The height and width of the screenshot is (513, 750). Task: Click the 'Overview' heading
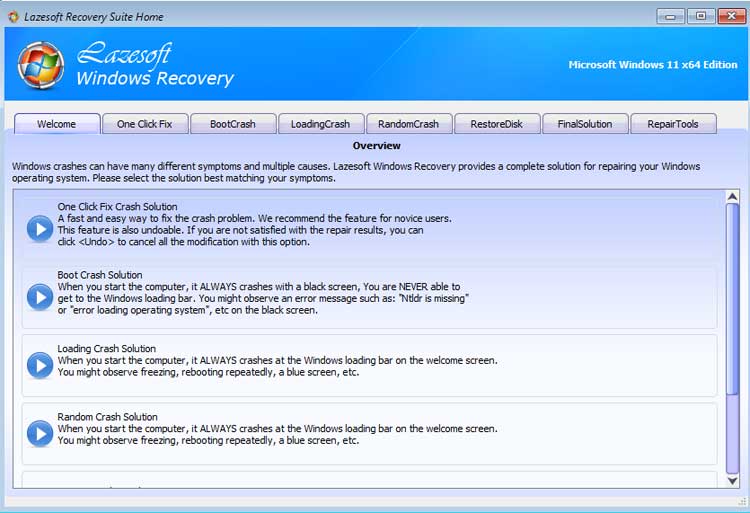point(376,146)
